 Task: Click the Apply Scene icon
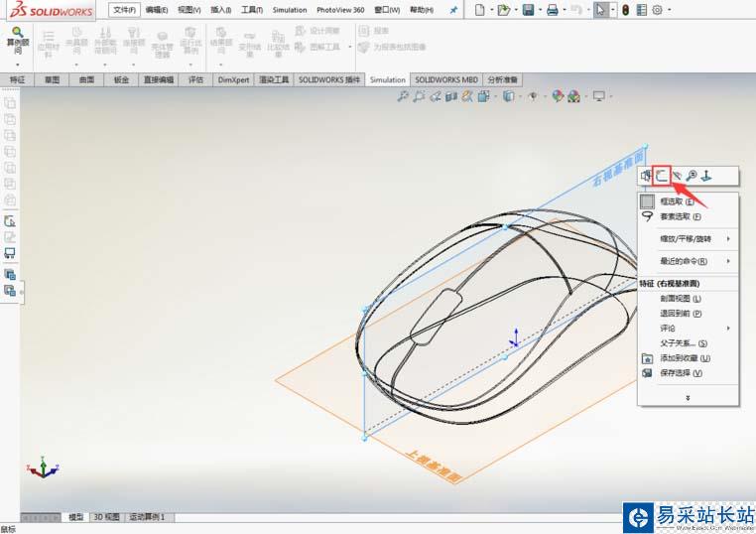pyautogui.click(x=573, y=96)
